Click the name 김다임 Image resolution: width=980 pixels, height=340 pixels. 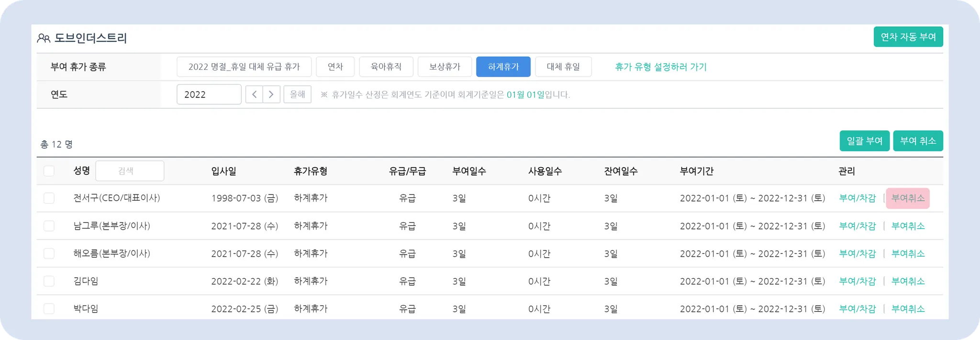click(86, 281)
